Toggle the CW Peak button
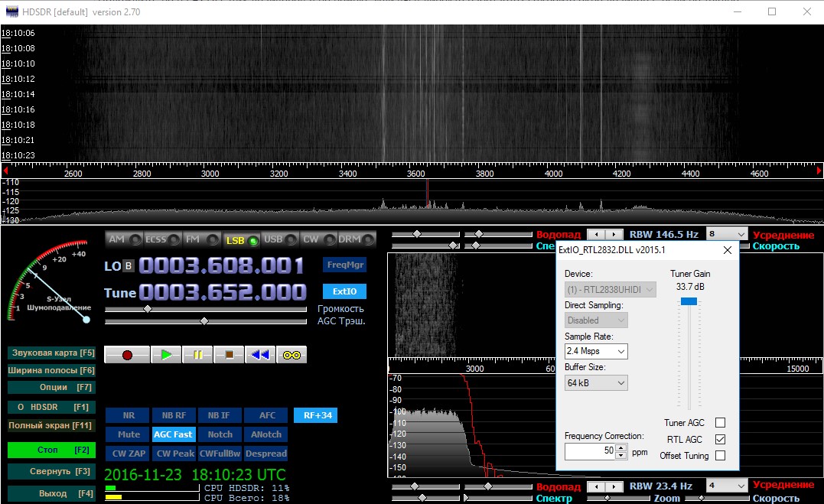Image resolution: width=824 pixels, height=504 pixels. [175, 454]
